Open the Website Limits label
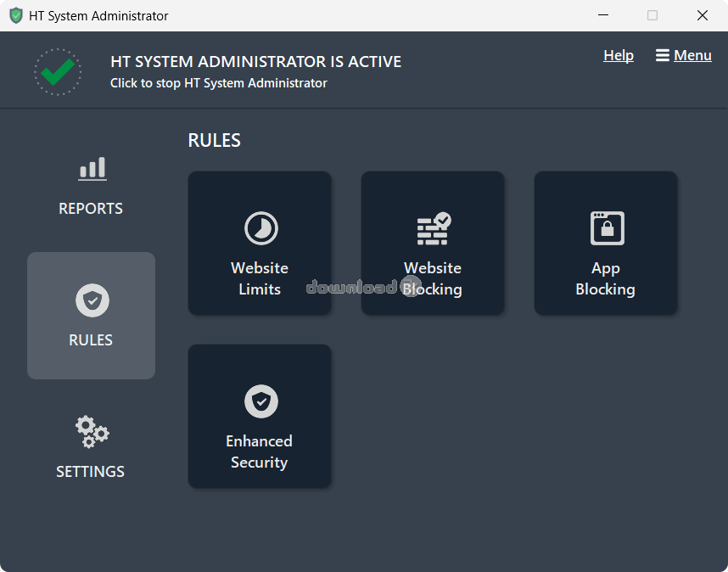 tap(260, 278)
